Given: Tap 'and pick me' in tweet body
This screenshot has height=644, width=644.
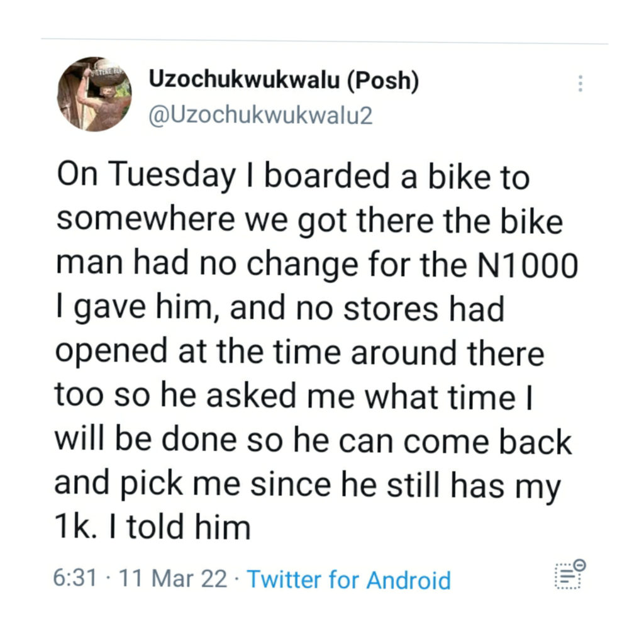Looking at the screenshot, I should (147, 484).
